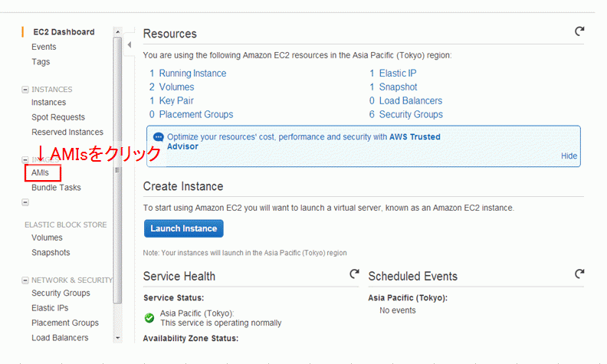
Task: Collapse the NETWORK & SECURITY section
Action: pos(25,280)
